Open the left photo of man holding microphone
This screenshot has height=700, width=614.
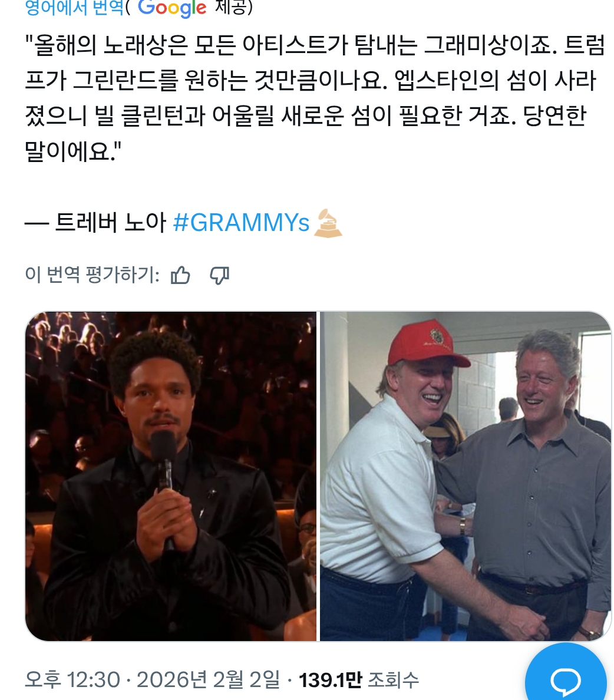170,476
